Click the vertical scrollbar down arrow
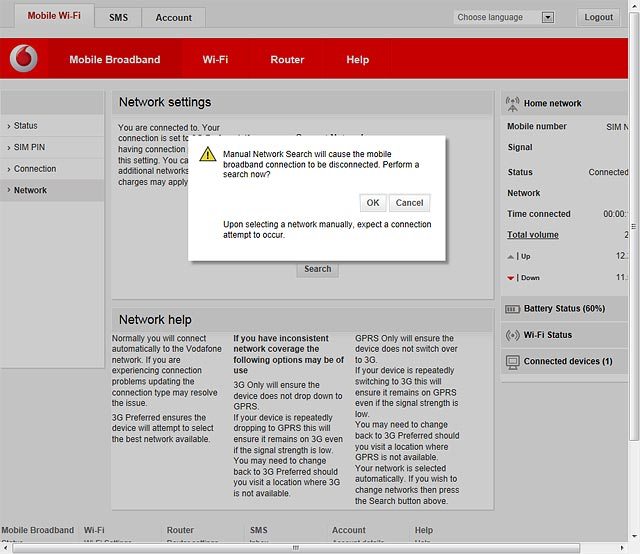640x554 pixels. click(634, 536)
